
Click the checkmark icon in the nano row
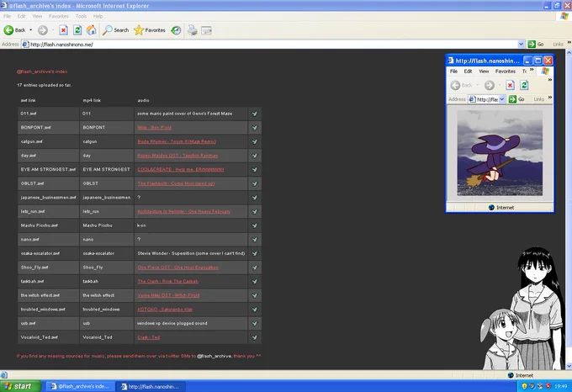tap(255, 240)
